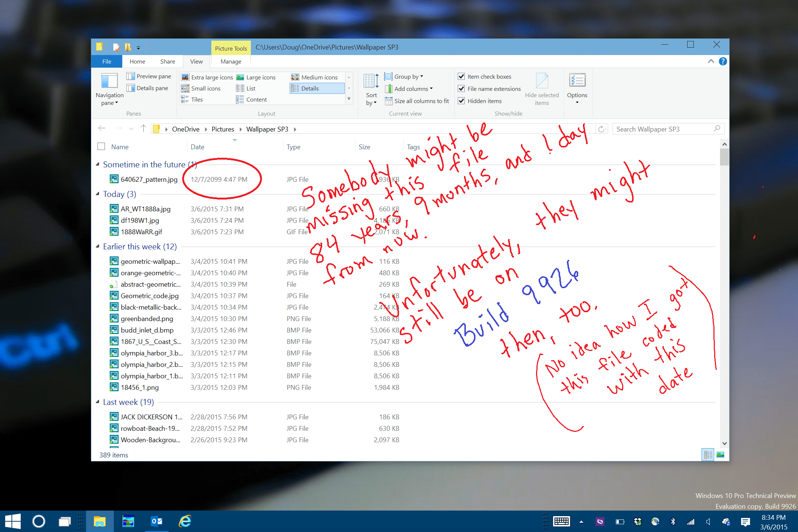
Task: Click Hide selected items button
Action: coord(542,90)
